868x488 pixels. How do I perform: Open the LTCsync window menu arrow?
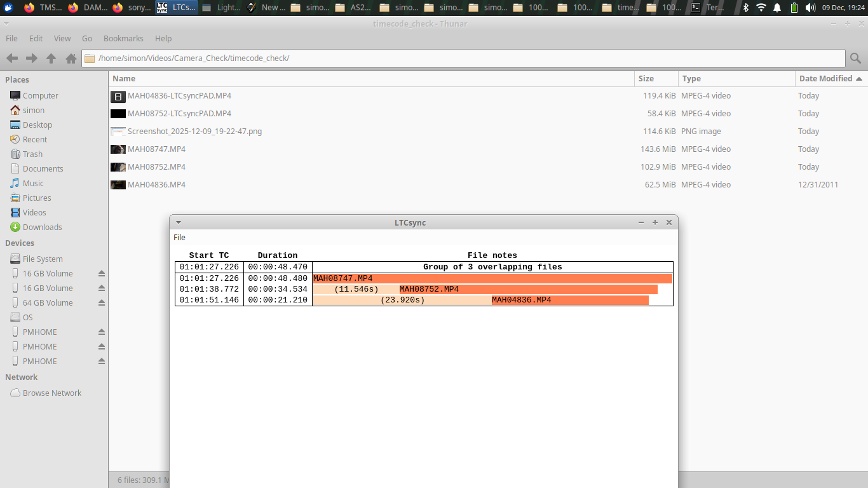click(179, 222)
